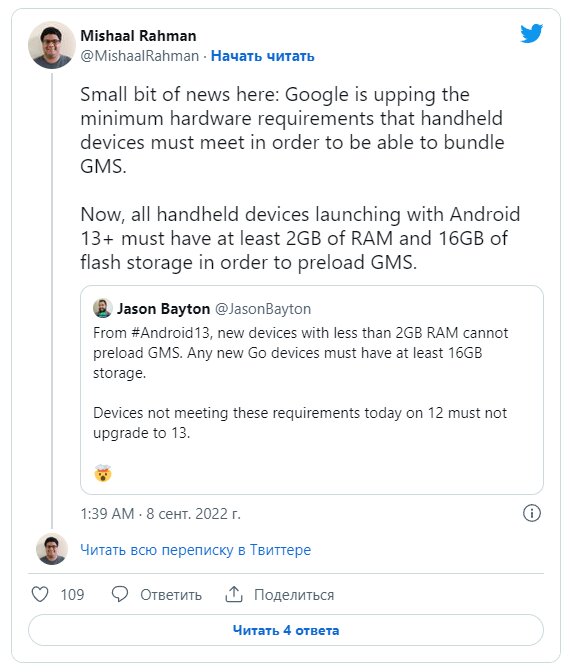Click the Начать читать follow link
Viewport: 573px width, 672px height.
pyautogui.click(x=263, y=56)
